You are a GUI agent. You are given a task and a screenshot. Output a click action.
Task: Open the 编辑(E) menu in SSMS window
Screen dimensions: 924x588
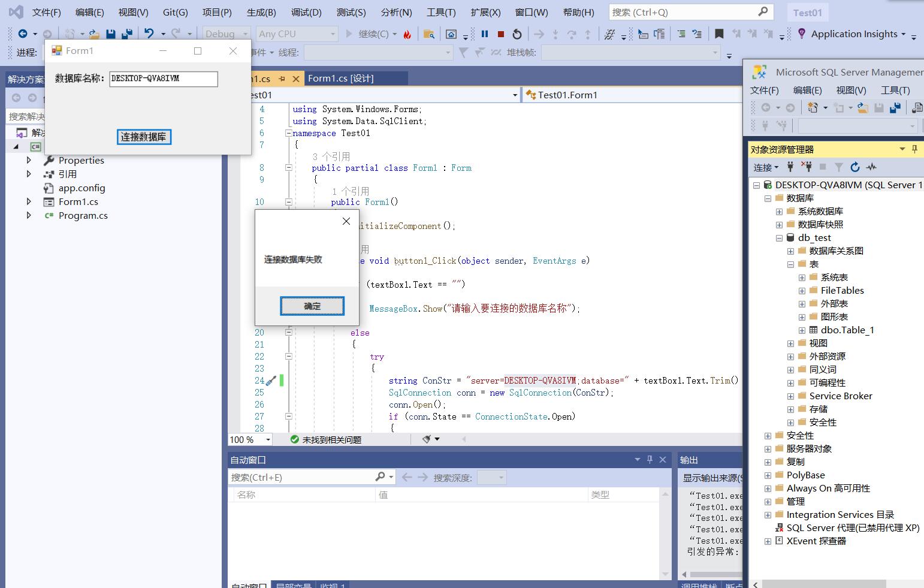[x=808, y=90]
